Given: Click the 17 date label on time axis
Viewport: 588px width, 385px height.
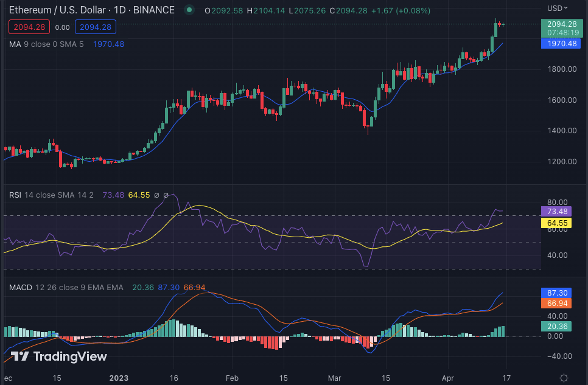Looking at the screenshot, I should [506, 378].
